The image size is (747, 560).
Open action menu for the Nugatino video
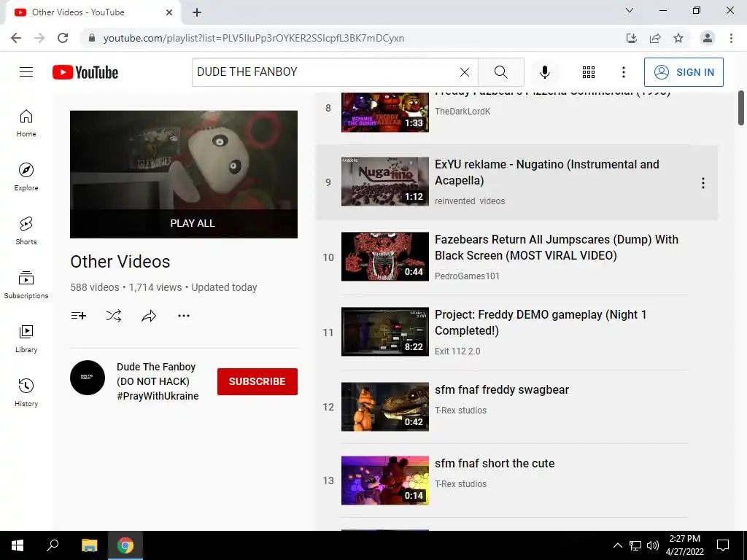coord(703,183)
